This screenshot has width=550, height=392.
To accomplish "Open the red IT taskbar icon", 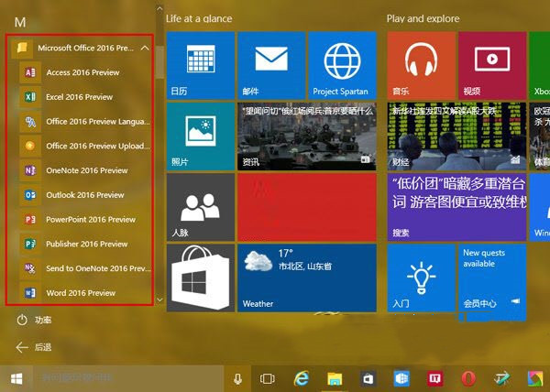I will (434, 378).
